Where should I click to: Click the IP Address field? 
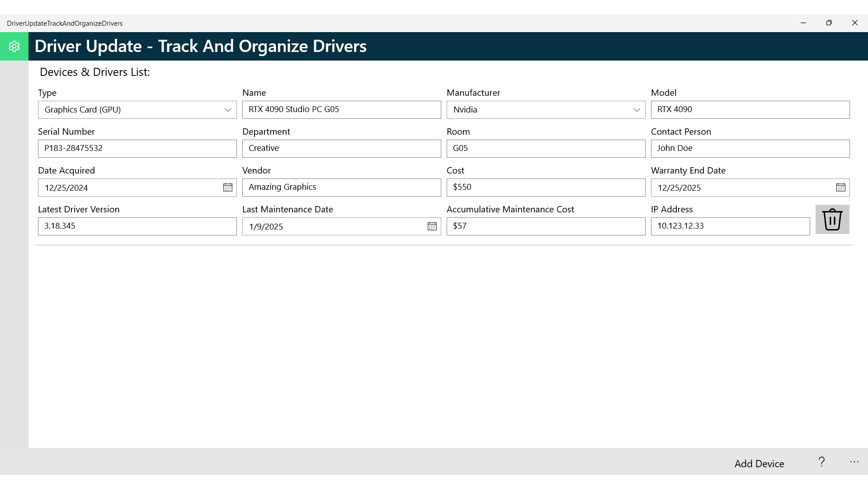(x=730, y=226)
